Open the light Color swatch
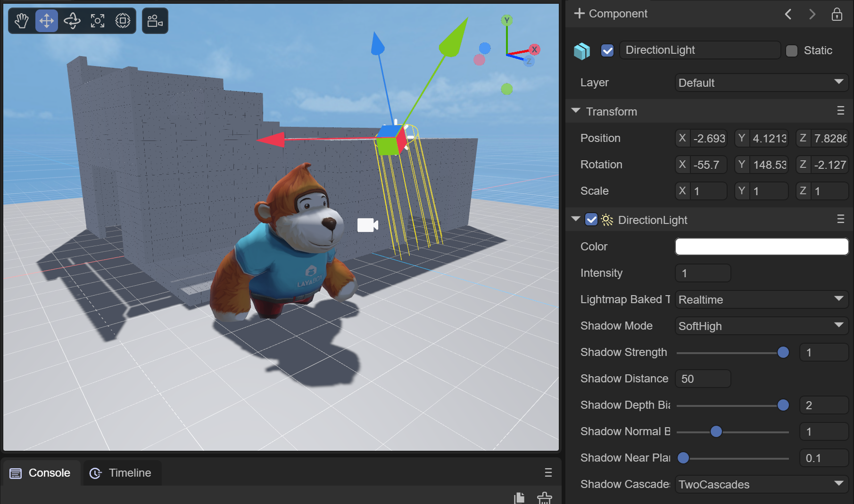 [x=761, y=247]
